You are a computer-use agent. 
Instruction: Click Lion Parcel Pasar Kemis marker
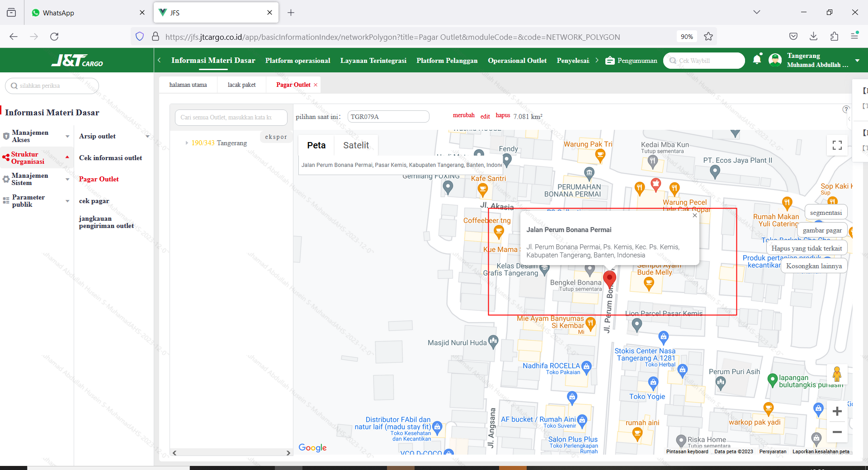pos(637,324)
